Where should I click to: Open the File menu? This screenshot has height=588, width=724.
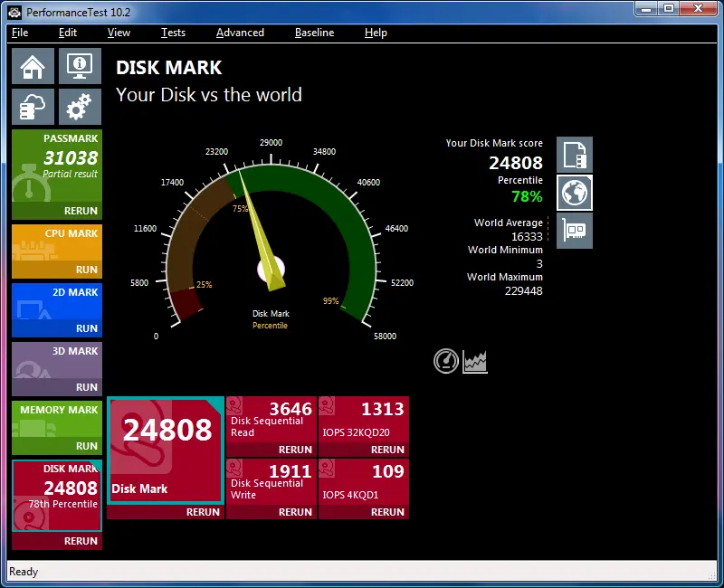(20, 33)
